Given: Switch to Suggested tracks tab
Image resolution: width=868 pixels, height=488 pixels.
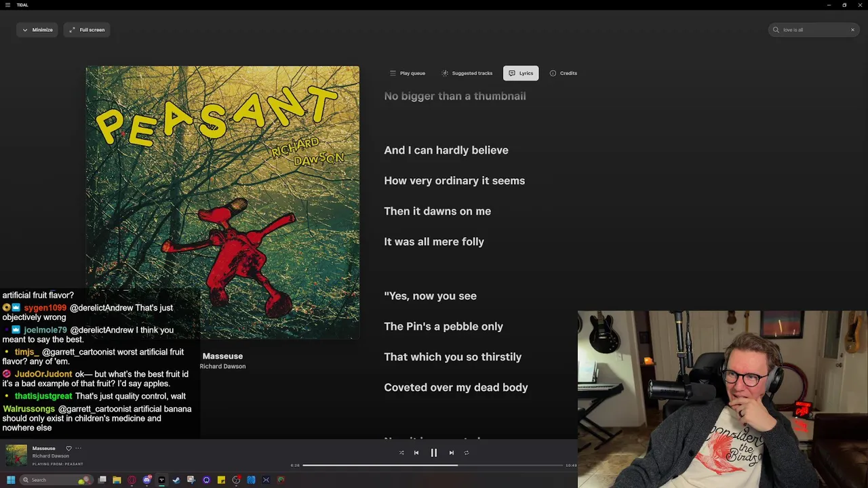Looking at the screenshot, I should tap(467, 73).
